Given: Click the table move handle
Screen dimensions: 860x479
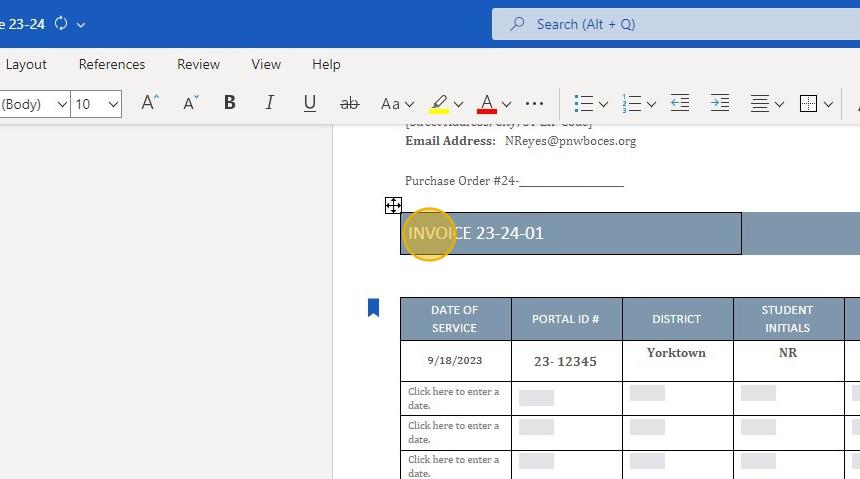Looking at the screenshot, I should (x=393, y=205).
